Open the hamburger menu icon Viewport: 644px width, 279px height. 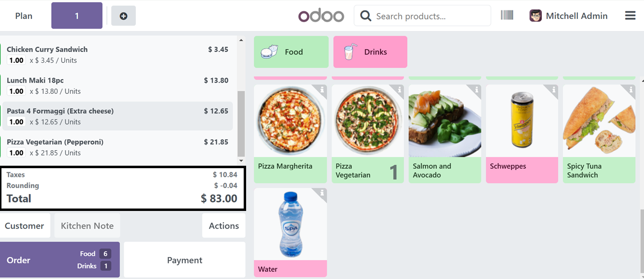pos(630,16)
